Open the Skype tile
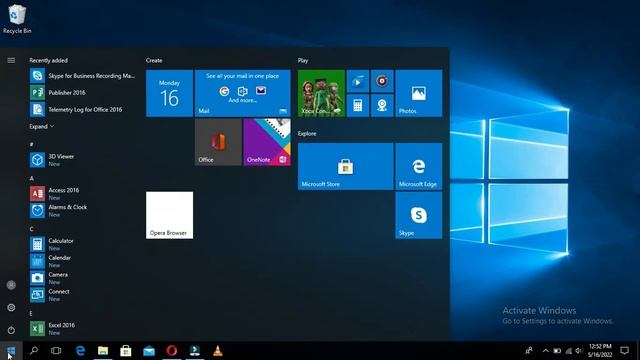 click(x=419, y=215)
